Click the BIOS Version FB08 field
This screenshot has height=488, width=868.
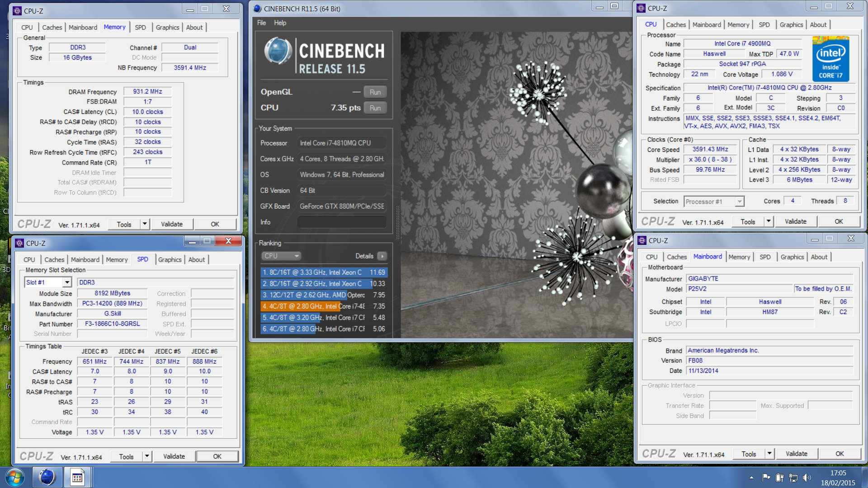(769, 361)
